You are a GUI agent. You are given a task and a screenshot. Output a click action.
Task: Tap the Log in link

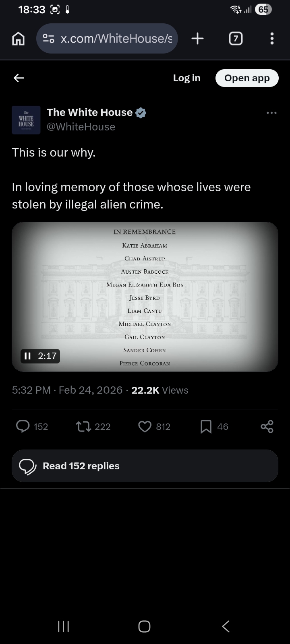(x=186, y=78)
